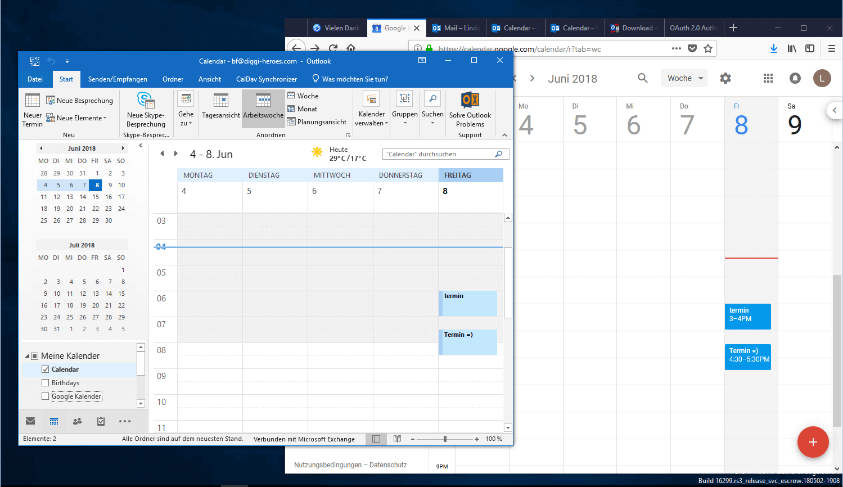The height and width of the screenshot is (487, 843).
Task: Open Woche view dropdown in Google Calendar
Action: [684, 78]
